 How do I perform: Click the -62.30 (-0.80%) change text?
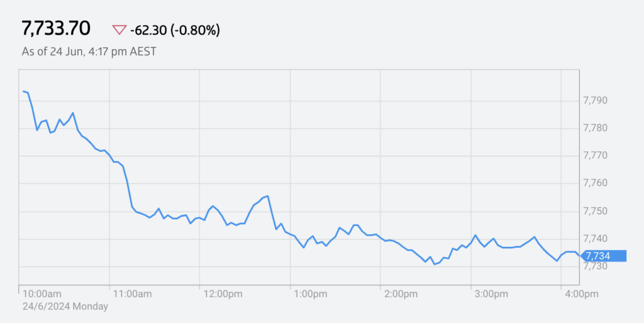175,30
